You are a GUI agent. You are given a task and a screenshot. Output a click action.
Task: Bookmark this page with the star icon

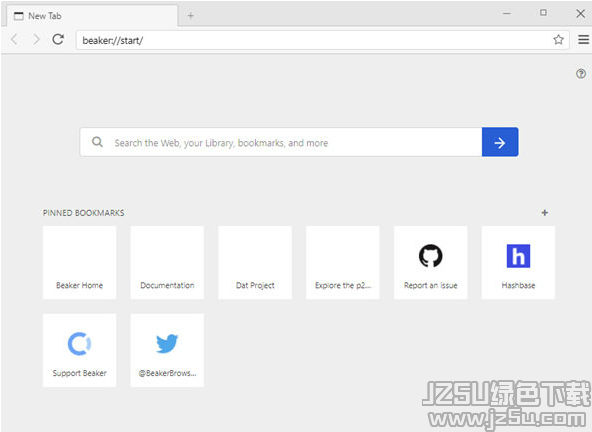point(558,39)
